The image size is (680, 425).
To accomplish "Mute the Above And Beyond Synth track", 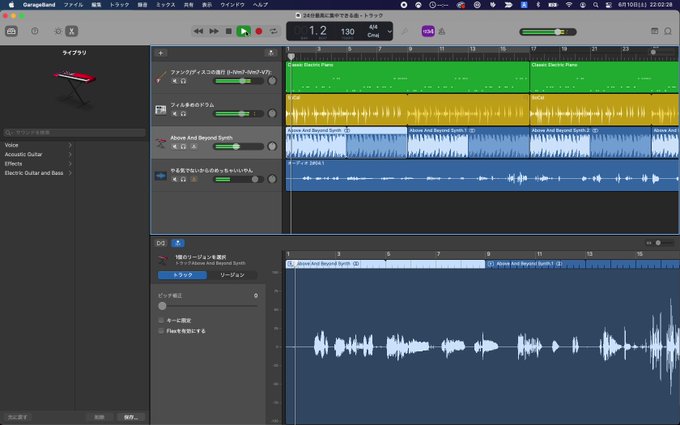I will (x=175, y=147).
